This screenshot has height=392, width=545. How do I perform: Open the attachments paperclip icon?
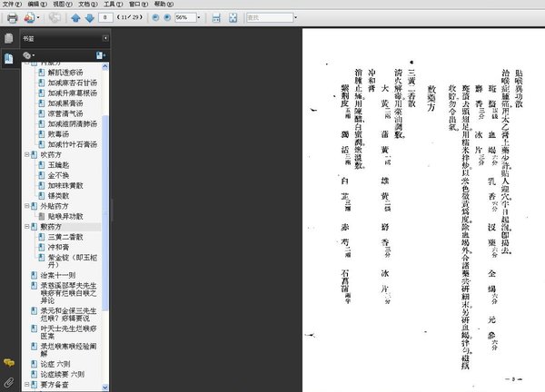tap(9, 383)
